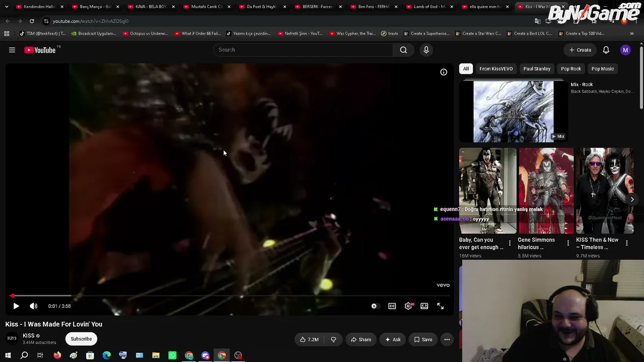Mute the video volume
Viewport: 644px width, 362px height.
tap(34, 306)
